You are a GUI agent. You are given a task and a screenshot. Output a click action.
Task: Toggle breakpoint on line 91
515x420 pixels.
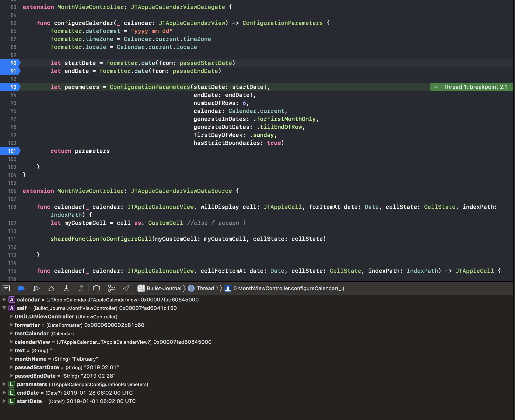pyautogui.click(x=10, y=71)
